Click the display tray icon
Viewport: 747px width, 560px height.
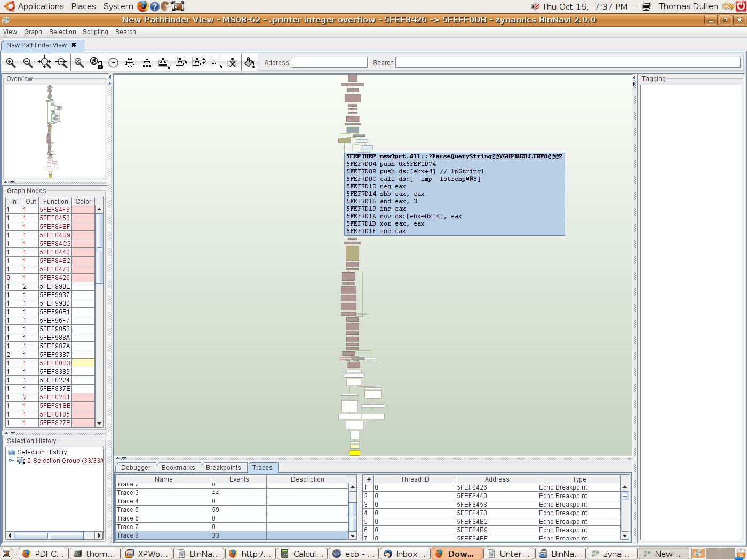click(x=646, y=6)
